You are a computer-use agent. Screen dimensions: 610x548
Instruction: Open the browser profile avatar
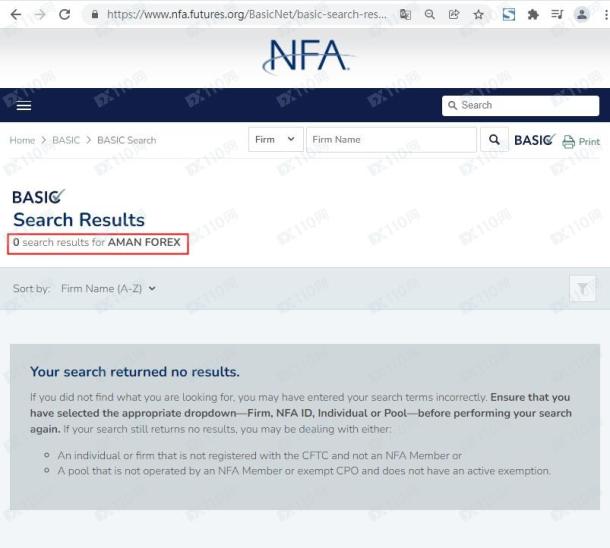[582, 15]
